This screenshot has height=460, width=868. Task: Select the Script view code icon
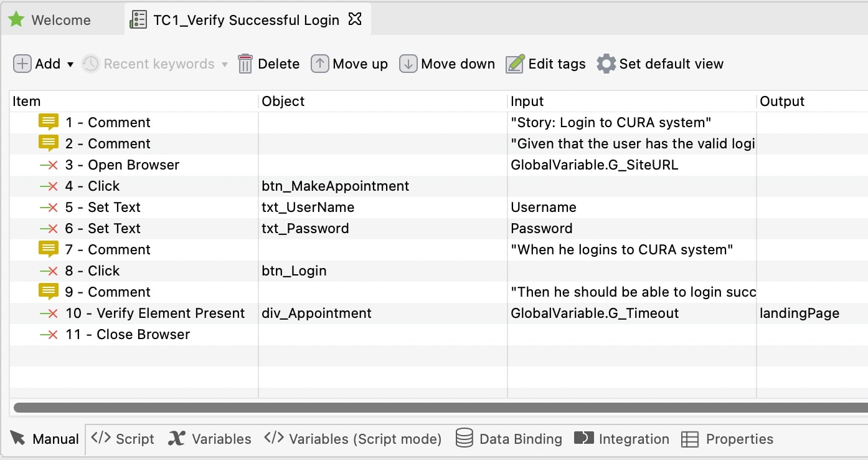point(101,439)
